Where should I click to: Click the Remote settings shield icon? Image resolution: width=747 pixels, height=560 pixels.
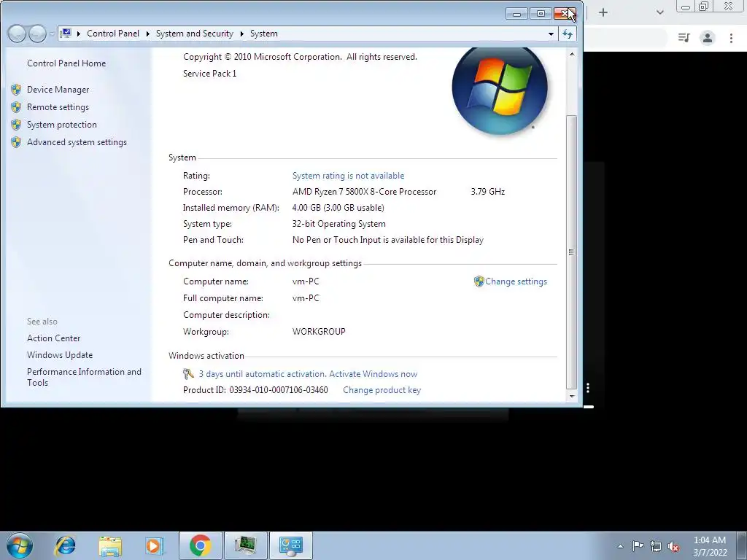pos(16,107)
